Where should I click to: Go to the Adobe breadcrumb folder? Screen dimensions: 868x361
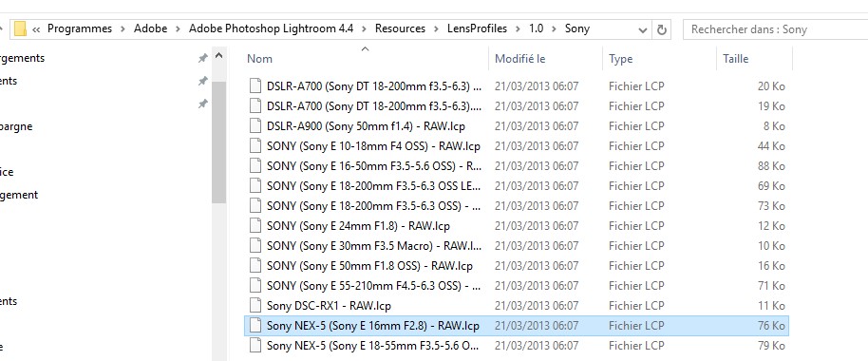tap(151, 28)
